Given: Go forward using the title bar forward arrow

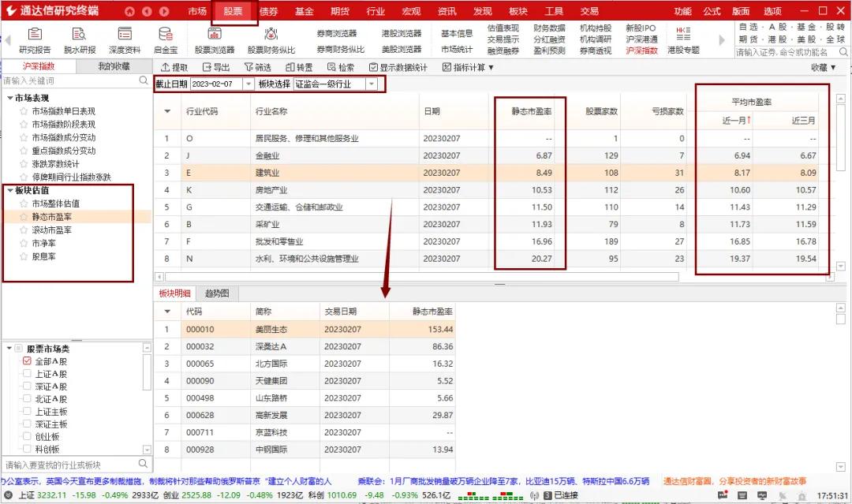Looking at the screenshot, I should (x=164, y=11).
